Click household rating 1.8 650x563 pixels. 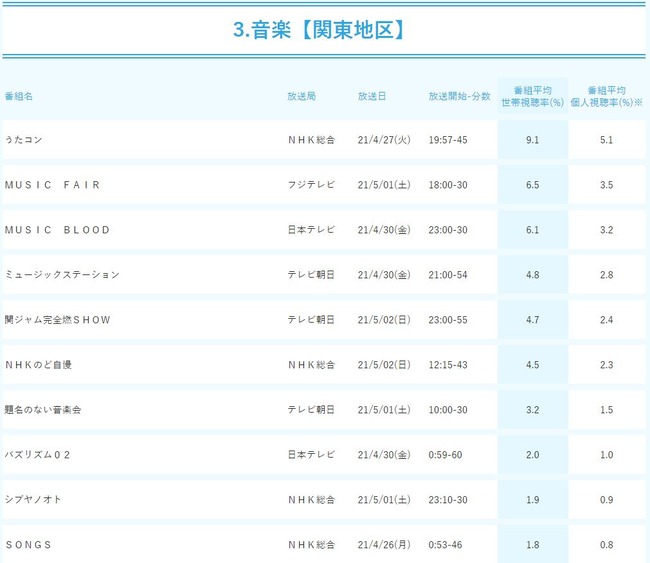[533, 544]
